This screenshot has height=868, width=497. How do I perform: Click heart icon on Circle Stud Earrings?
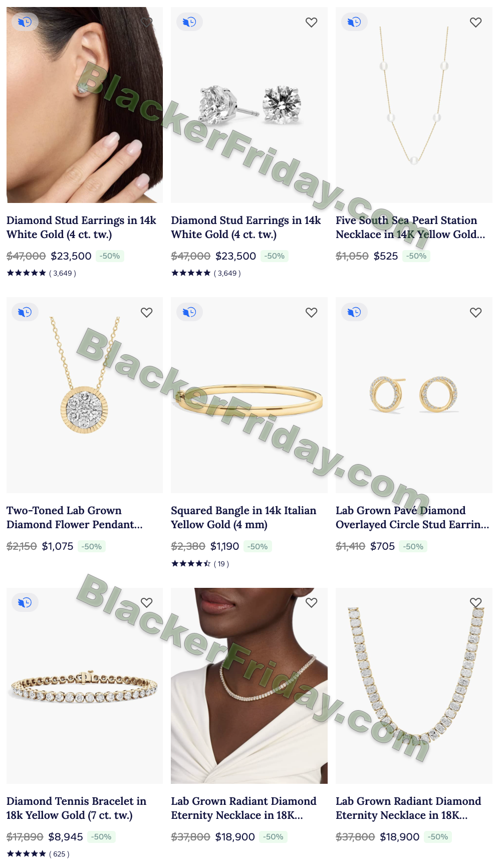point(475,312)
